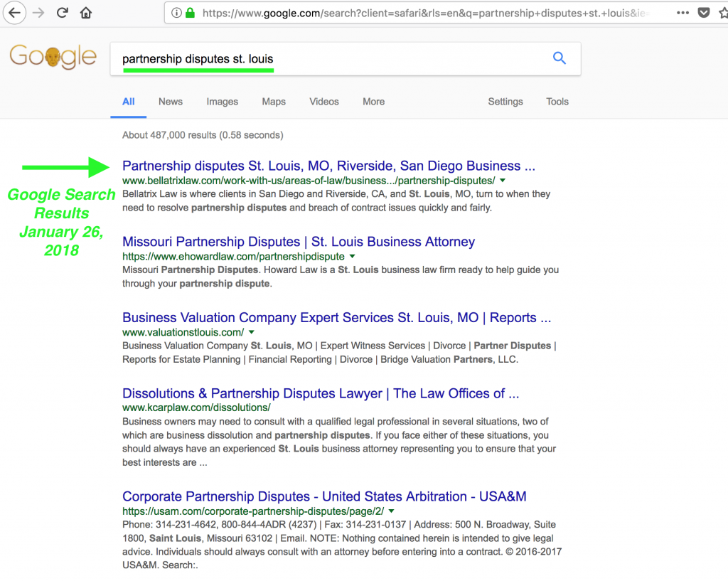
Task: Click the browser back arrow button
Action: [14, 13]
